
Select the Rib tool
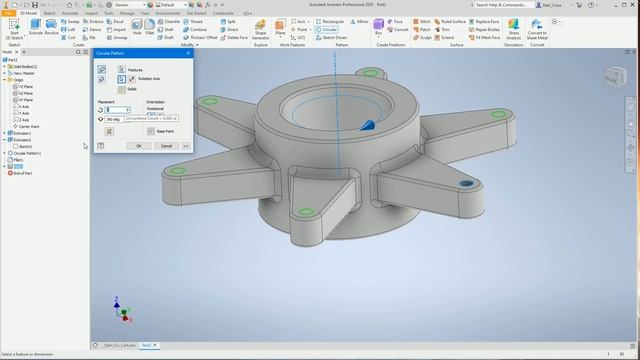[x=89, y=38]
